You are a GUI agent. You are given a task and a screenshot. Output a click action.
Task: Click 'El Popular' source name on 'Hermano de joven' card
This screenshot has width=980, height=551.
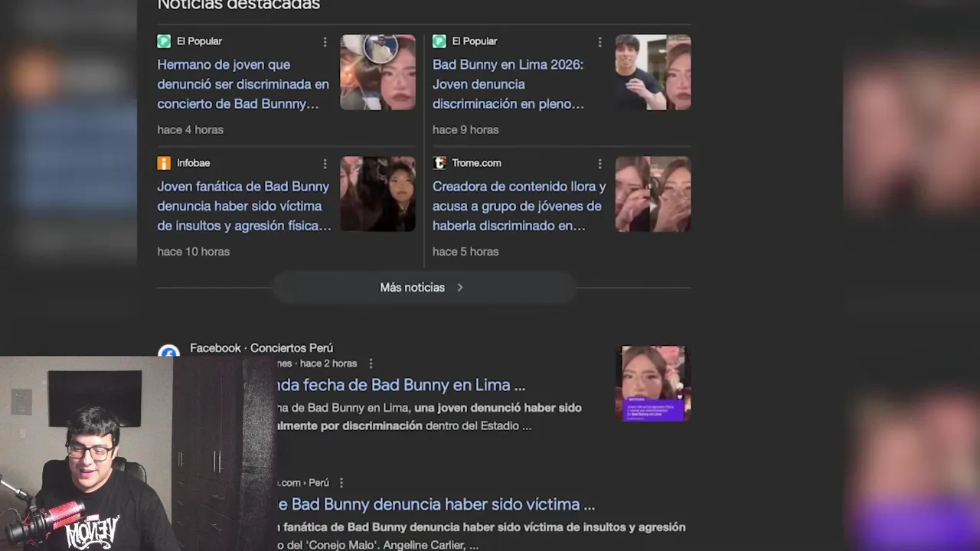tap(199, 41)
